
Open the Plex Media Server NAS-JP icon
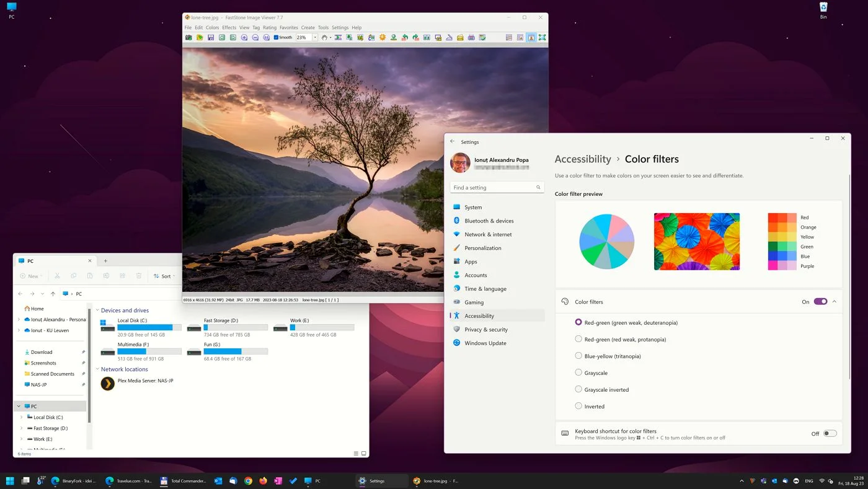108,384
